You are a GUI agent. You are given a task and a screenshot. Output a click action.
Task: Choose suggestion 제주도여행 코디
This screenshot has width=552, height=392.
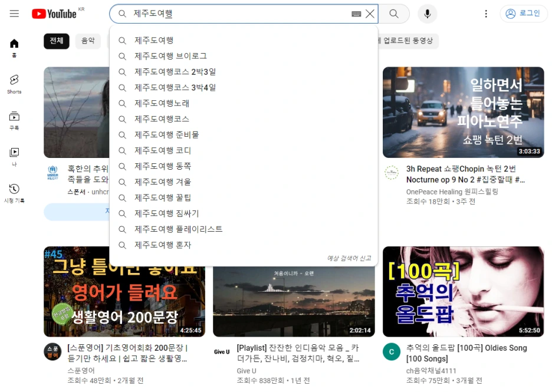(x=244, y=150)
